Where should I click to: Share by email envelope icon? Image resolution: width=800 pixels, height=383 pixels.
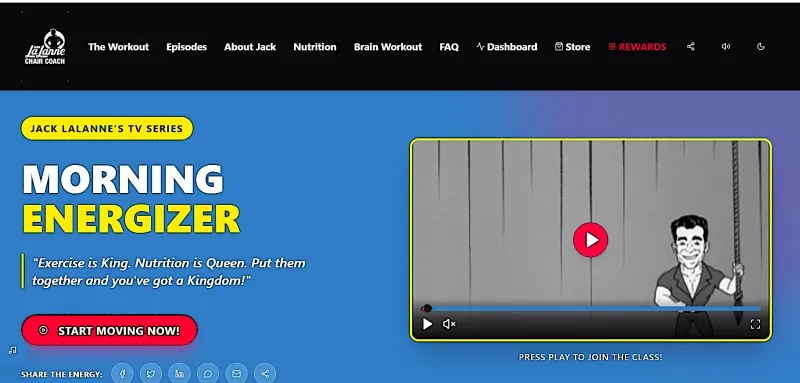pos(236,374)
